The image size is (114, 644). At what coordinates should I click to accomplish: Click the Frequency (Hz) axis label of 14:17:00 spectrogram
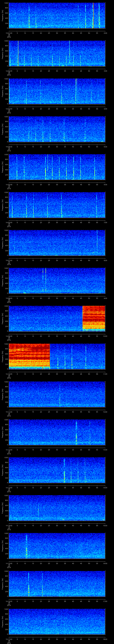pyautogui.click(x=3, y=621)
